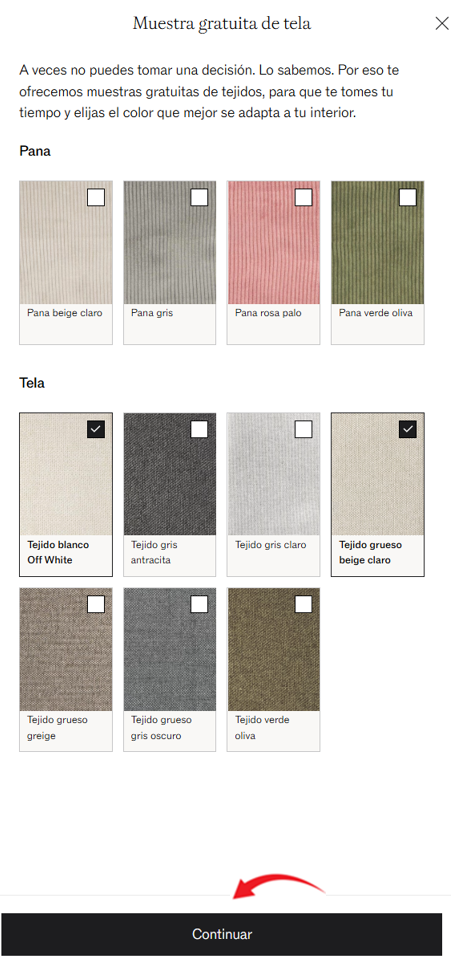451x965 pixels.
Task: Check the Tejido grueso gris oscuro checkbox
Action: tap(199, 604)
